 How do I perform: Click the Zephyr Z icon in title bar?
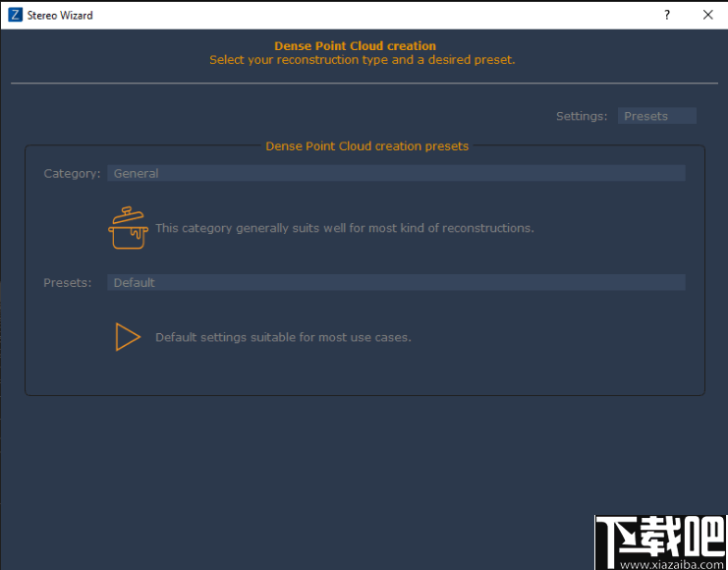tap(16, 15)
